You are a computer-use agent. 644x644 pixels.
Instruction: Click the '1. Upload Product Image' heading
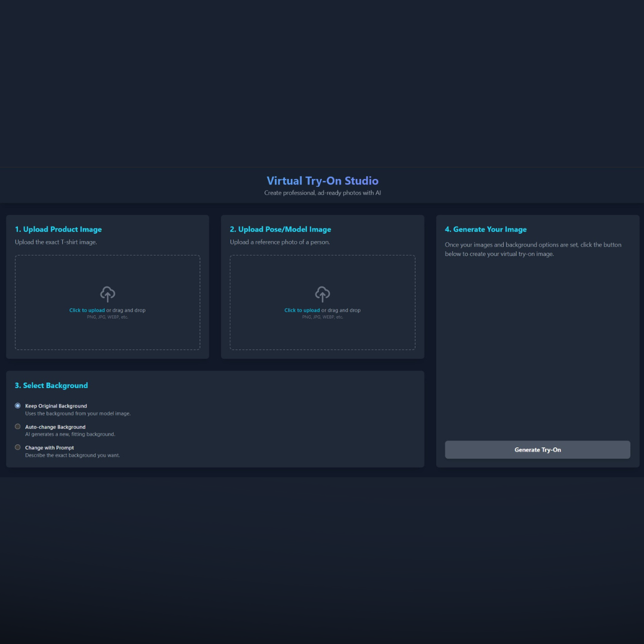[58, 230]
